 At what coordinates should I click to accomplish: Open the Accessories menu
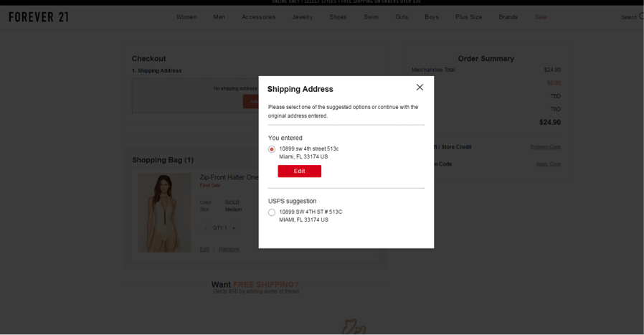(258, 16)
